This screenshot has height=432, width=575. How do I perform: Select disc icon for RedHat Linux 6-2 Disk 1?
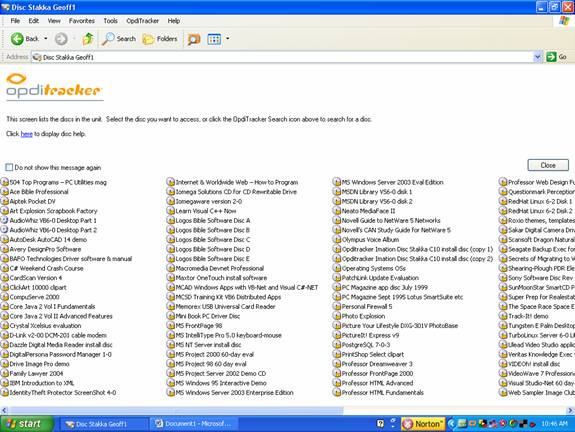coord(503,201)
